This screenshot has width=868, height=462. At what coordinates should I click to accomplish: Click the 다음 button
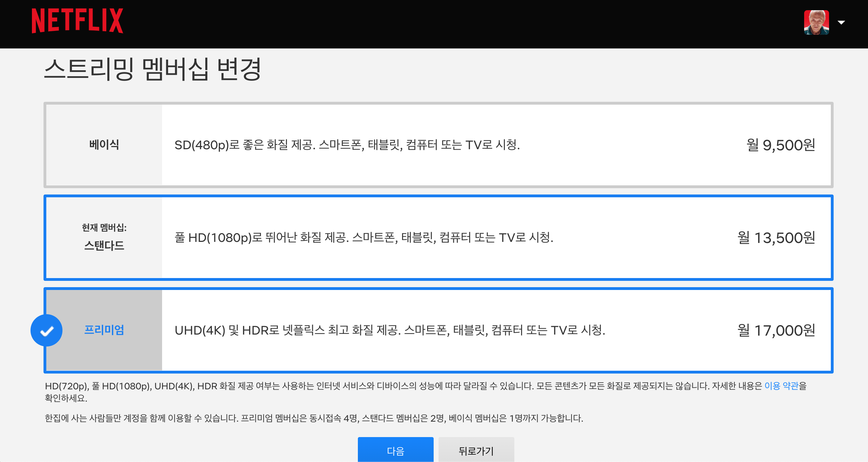tap(395, 450)
